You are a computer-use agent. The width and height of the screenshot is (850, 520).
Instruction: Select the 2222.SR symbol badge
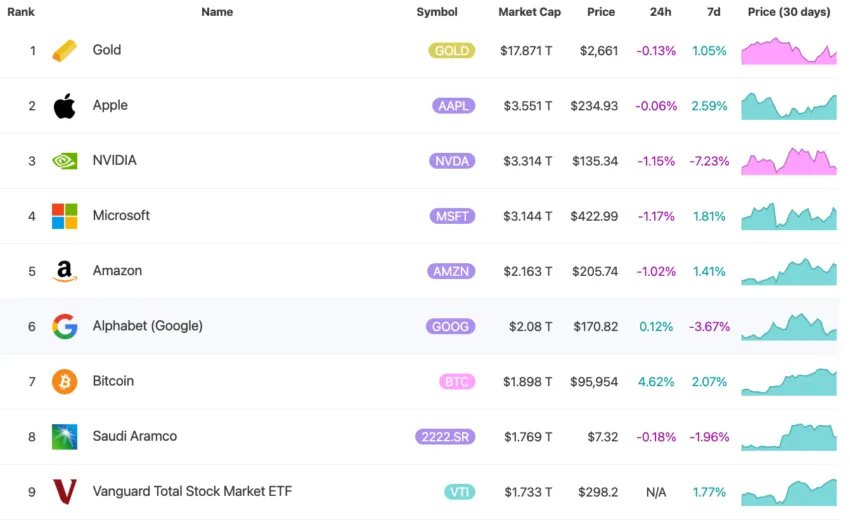(445, 437)
